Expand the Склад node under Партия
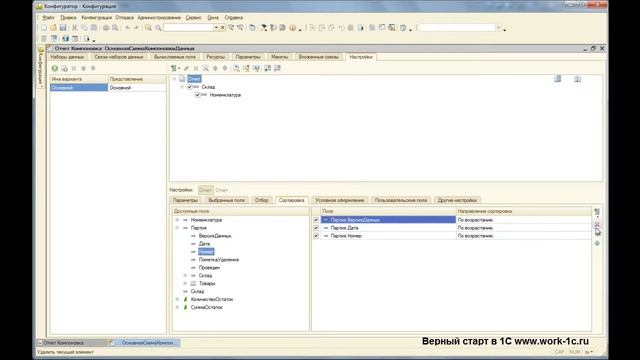This screenshot has width=640, height=360. coord(185,276)
